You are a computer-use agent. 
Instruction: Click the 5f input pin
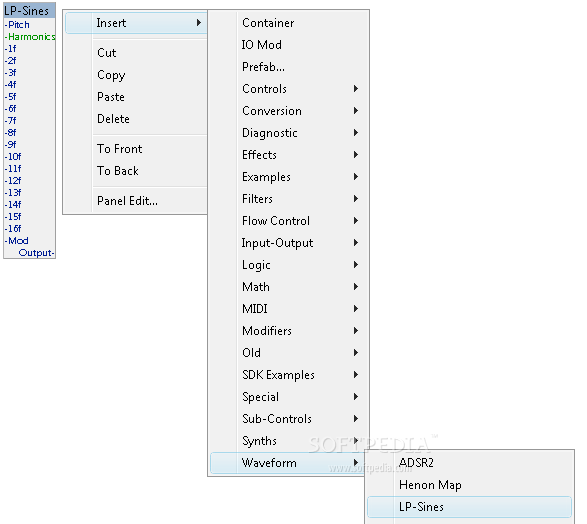coord(10,97)
